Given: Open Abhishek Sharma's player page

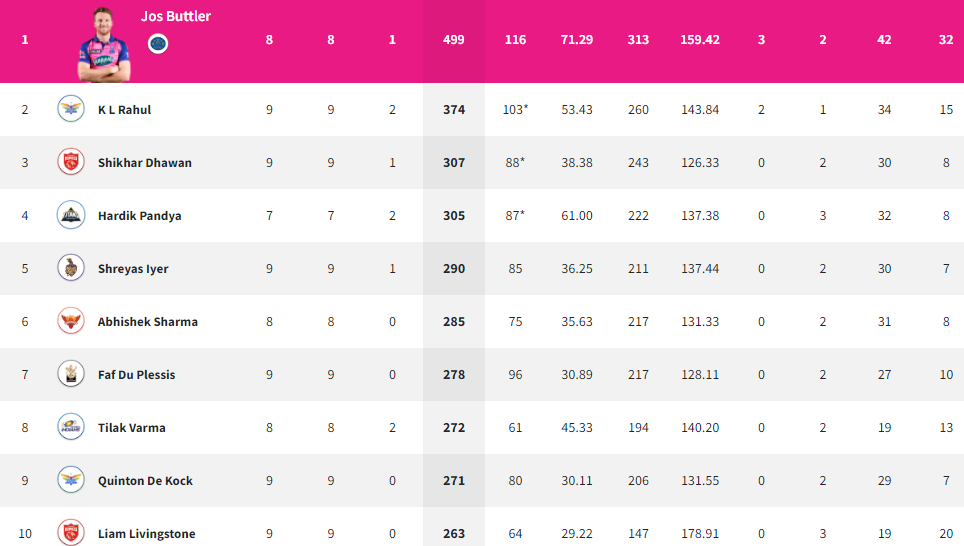Looking at the screenshot, I should [148, 322].
